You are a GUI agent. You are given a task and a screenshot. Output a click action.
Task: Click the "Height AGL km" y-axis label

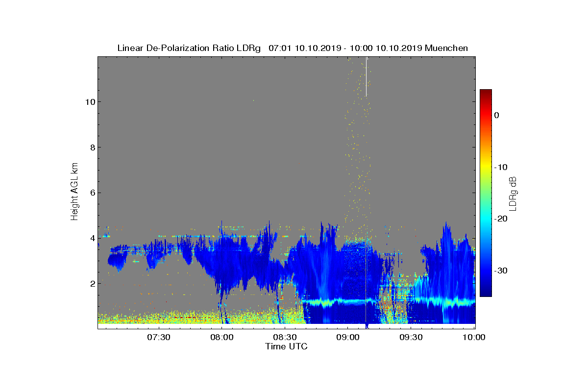point(74,192)
